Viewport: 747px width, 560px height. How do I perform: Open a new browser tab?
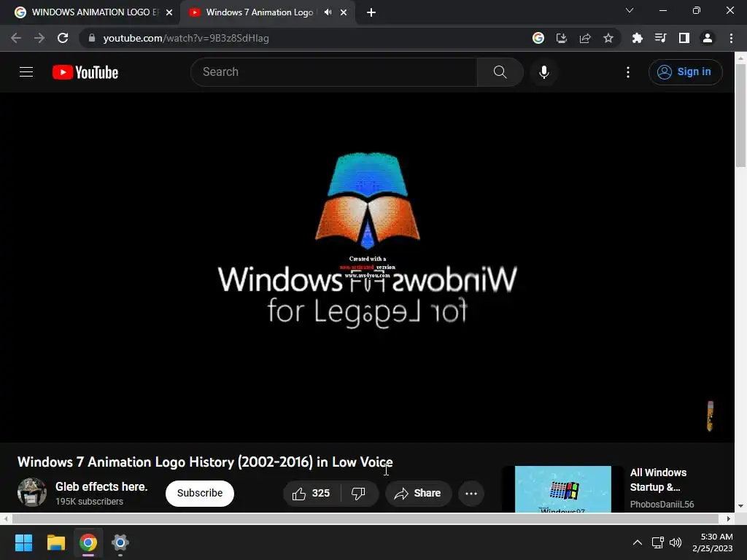(371, 12)
